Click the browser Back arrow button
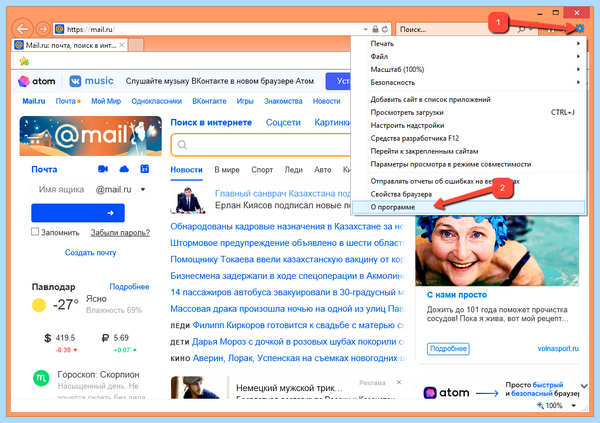This screenshot has height=423, width=600. [x=23, y=29]
